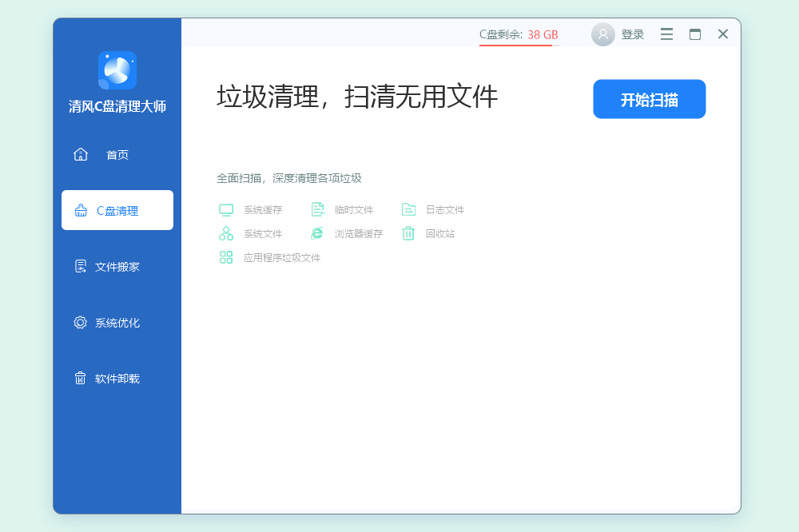The height and width of the screenshot is (532, 799).
Task: Click the 回收站 trash bin icon
Action: tap(408, 234)
